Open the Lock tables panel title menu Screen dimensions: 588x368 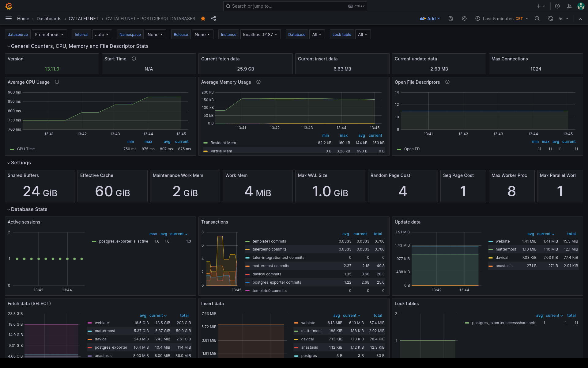click(x=407, y=304)
